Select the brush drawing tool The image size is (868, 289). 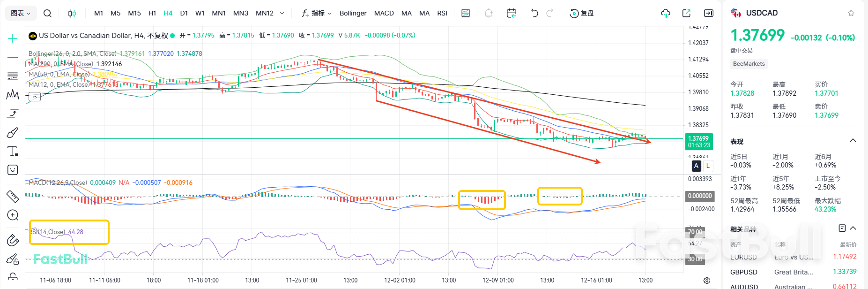[13, 133]
